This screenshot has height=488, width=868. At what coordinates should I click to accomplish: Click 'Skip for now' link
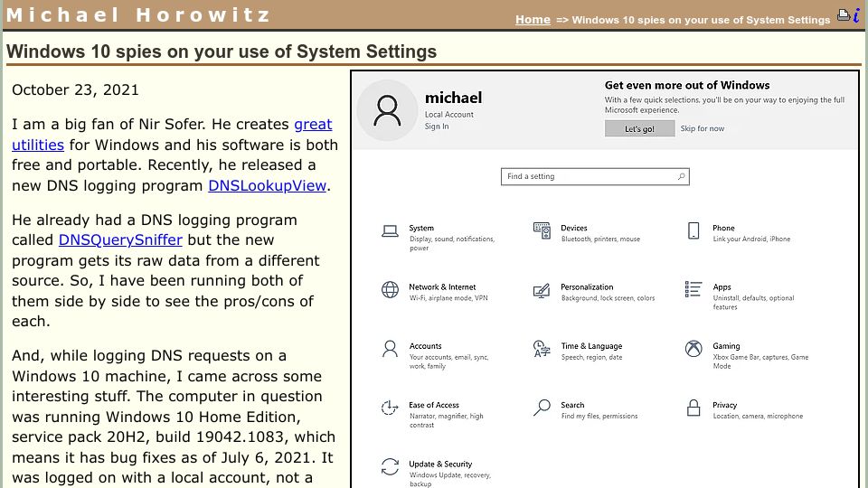pyautogui.click(x=702, y=128)
